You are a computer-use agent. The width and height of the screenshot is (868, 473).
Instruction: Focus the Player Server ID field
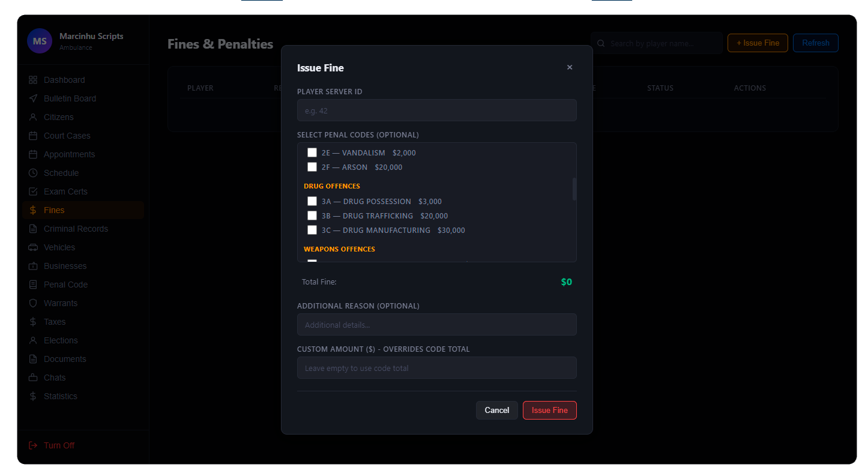(436, 110)
